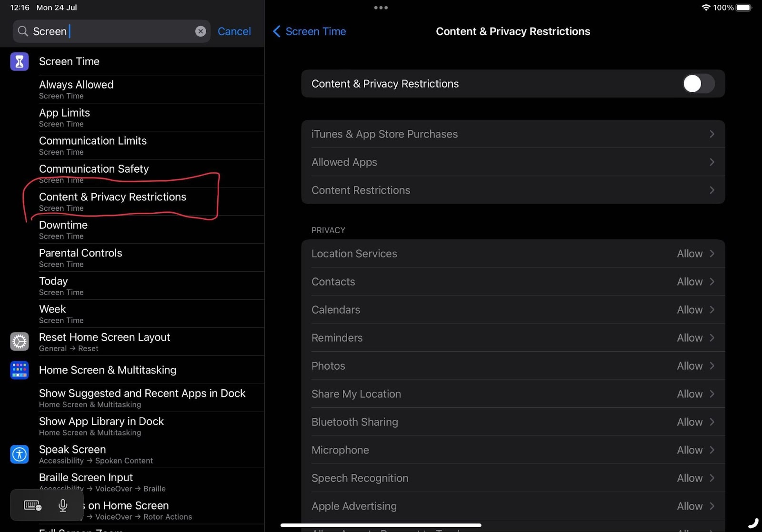Open the Today search result
Viewport: 762px width, 532px height.
pyautogui.click(x=132, y=286)
